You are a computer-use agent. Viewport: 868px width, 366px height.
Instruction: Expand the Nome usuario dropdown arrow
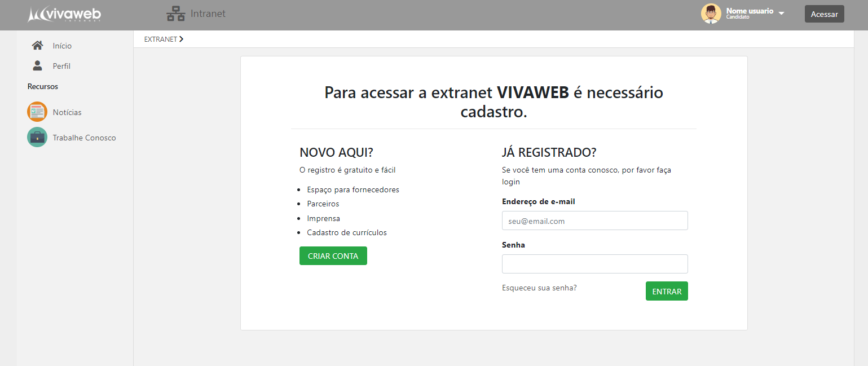click(781, 13)
